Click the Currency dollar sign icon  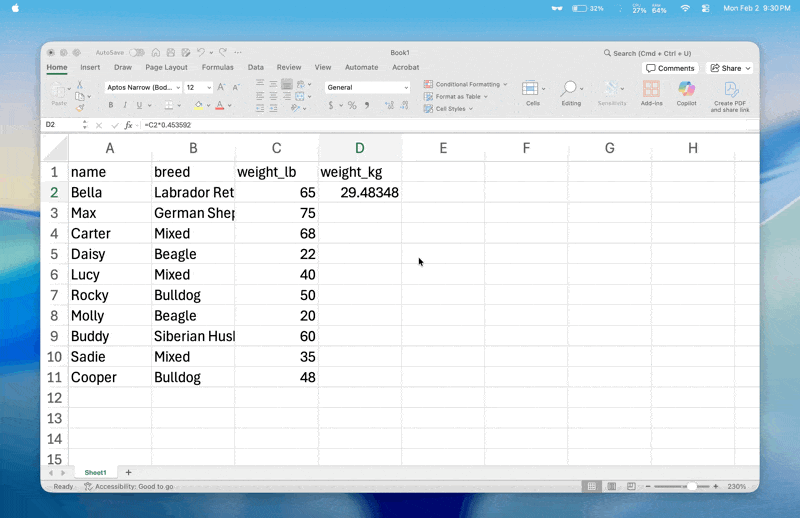click(x=331, y=105)
